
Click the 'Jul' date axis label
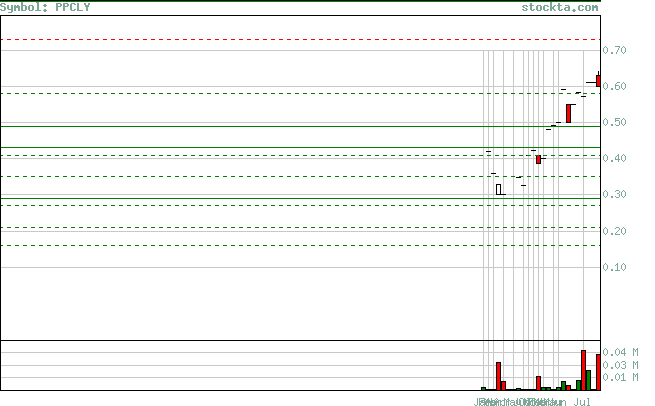tap(582, 401)
